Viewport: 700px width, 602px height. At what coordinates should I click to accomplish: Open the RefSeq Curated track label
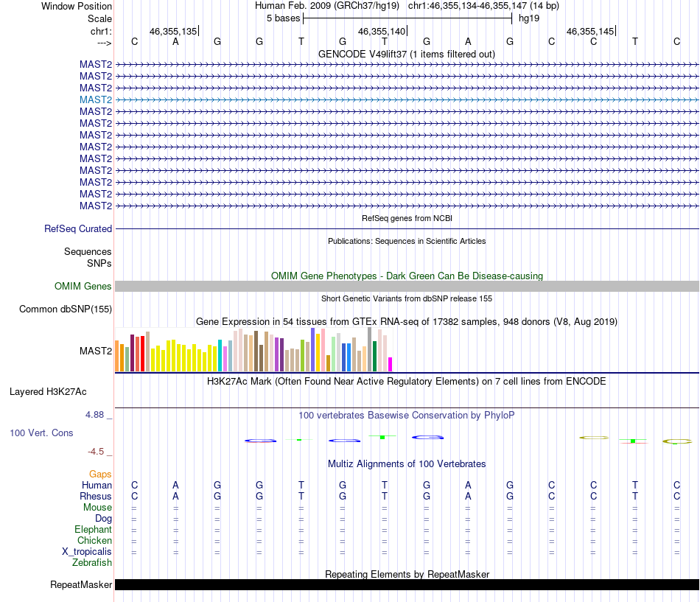pos(78,228)
